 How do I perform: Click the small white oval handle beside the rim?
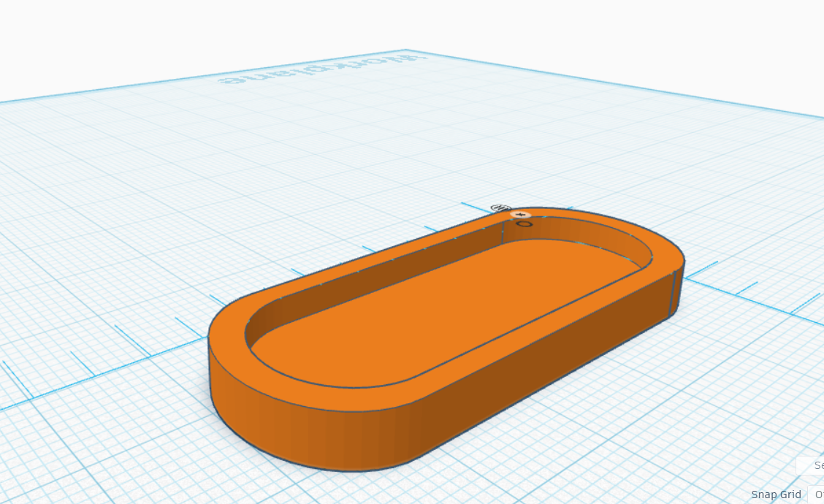click(x=501, y=208)
